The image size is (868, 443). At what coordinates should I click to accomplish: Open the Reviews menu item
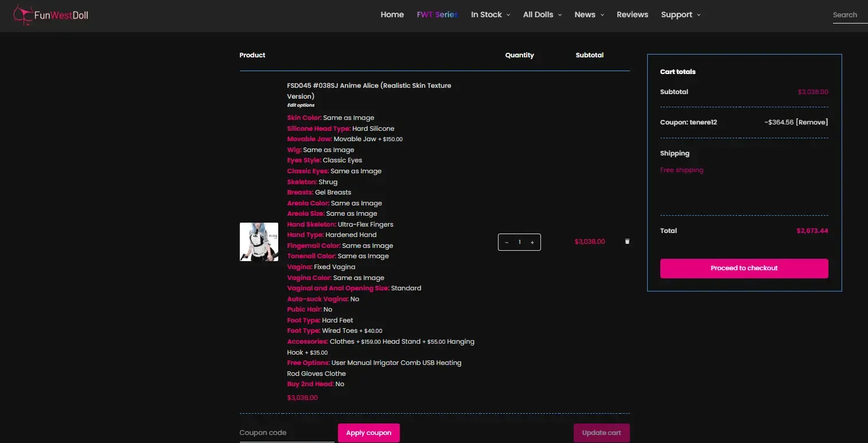tap(632, 15)
